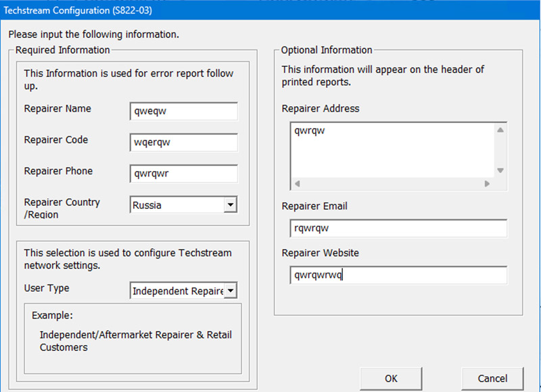Click the Example description text box
Image resolution: width=541 pixels, height=392 pixels.
133,338
